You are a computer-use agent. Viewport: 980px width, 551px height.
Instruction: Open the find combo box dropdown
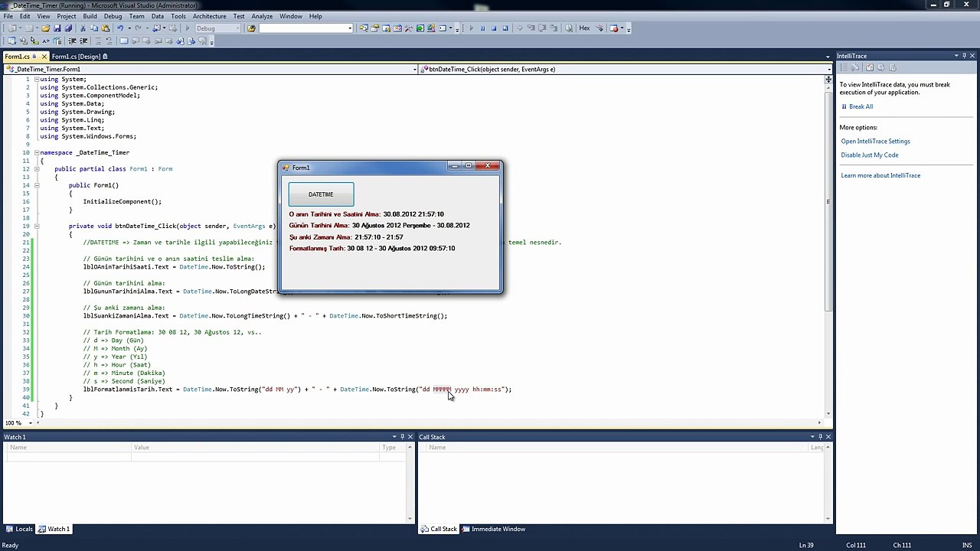[350, 28]
